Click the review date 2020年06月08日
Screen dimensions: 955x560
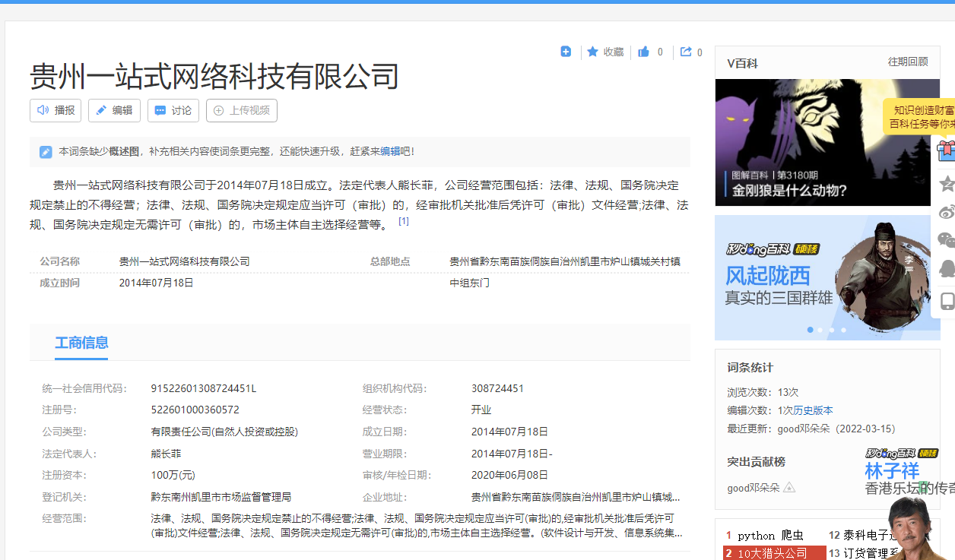tap(509, 475)
